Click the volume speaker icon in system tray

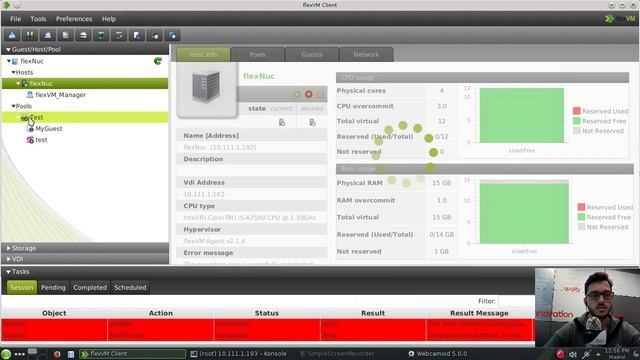(573, 354)
